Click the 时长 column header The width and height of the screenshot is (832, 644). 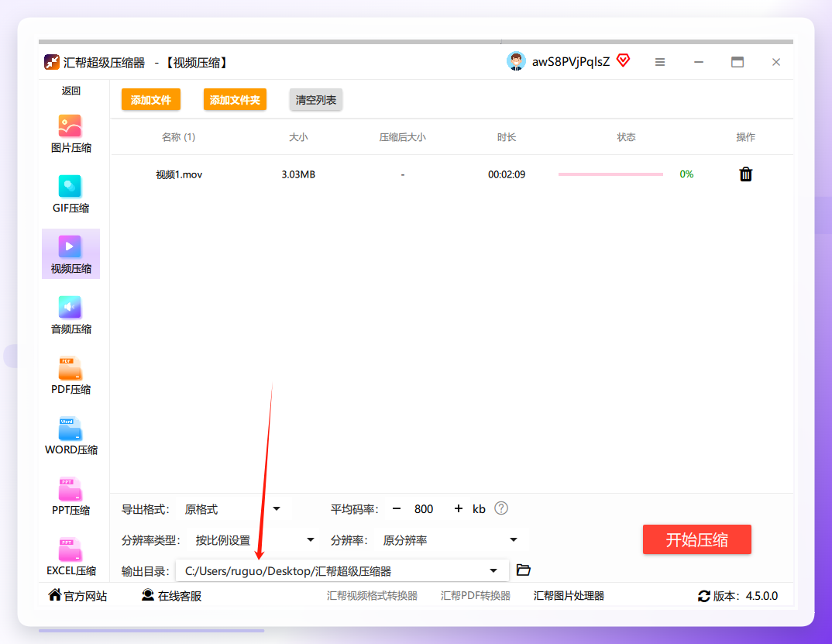(x=506, y=137)
